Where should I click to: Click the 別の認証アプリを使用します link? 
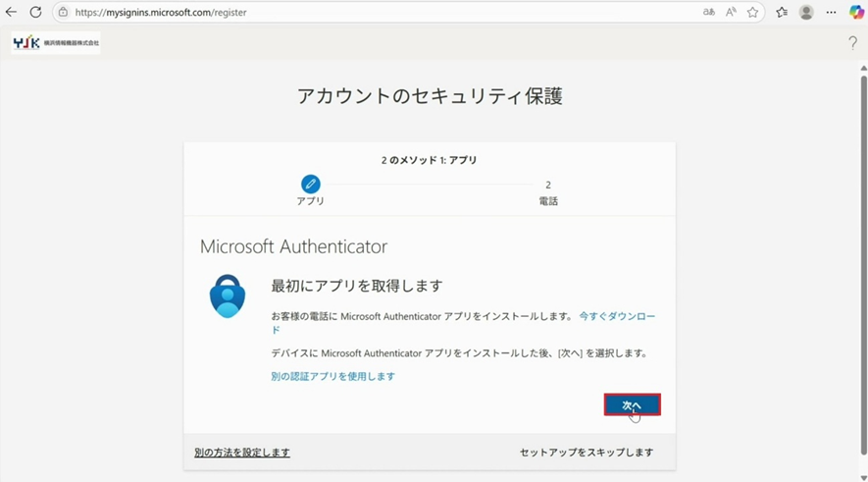click(x=332, y=376)
